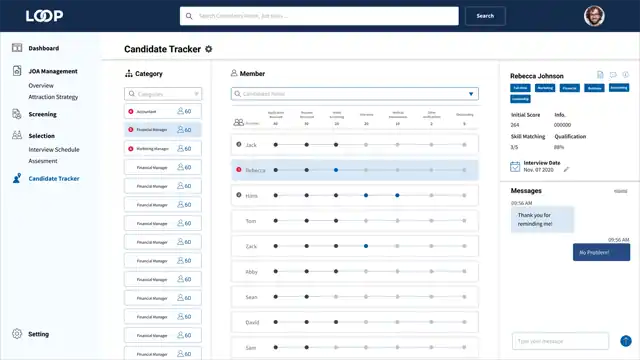Select Sean's candidate row
Image resolution: width=640 pixels, height=360 pixels.
[354, 297]
